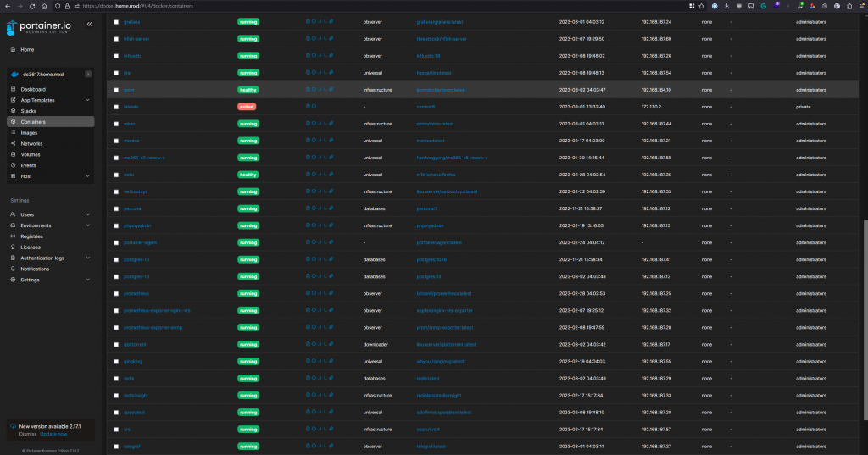Screen dimensions: 868x455
Task: Open the Licenses page
Action: (x=31, y=247)
